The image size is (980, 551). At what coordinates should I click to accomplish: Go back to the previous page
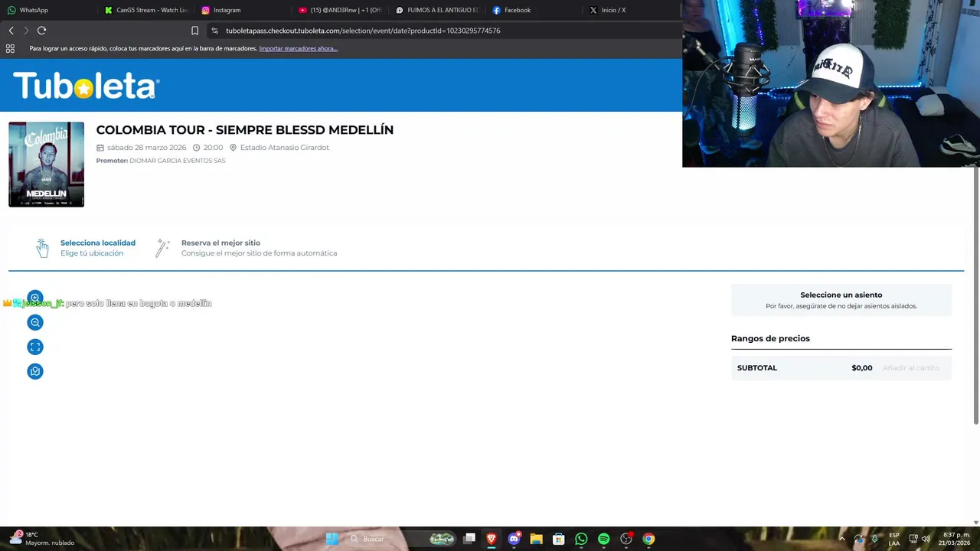click(x=11, y=31)
